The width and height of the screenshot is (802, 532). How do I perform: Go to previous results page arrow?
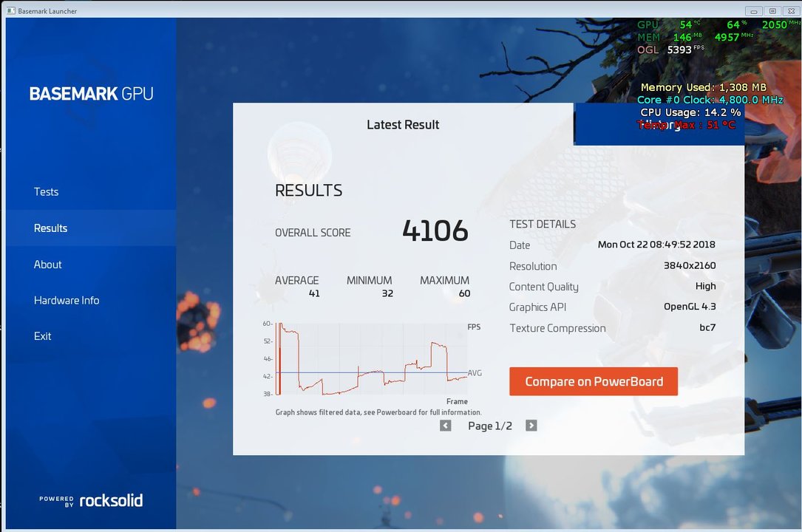click(446, 426)
